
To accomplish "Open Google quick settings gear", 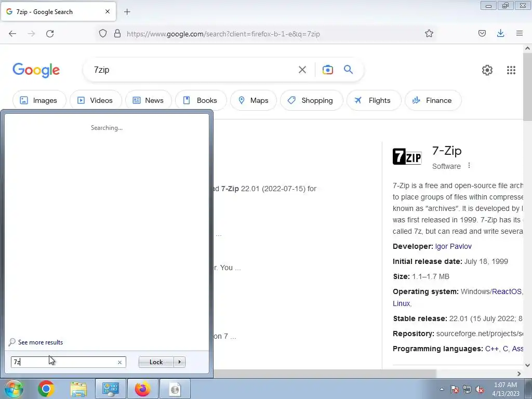I will point(487,70).
